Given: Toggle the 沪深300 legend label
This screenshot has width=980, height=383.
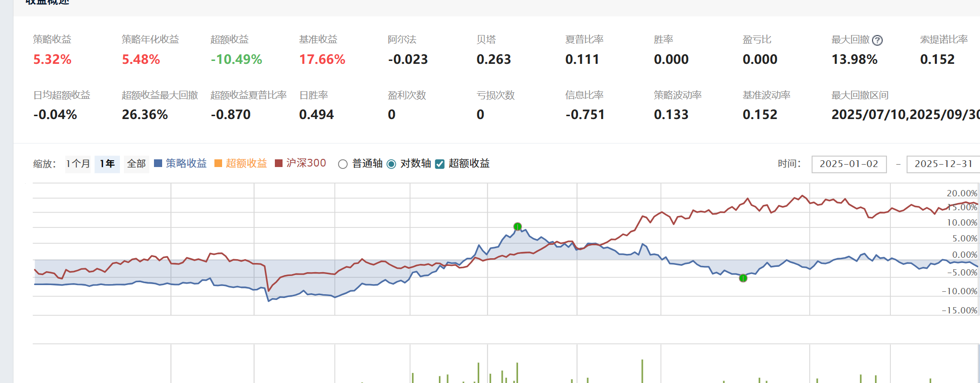Looking at the screenshot, I should (x=306, y=163).
